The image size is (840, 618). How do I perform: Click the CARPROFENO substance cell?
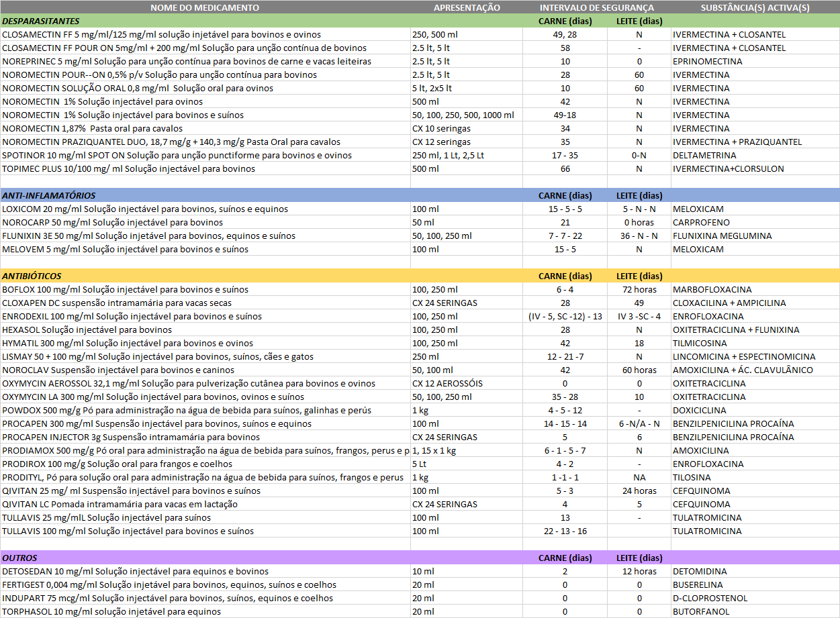pyautogui.click(x=755, y=222)
